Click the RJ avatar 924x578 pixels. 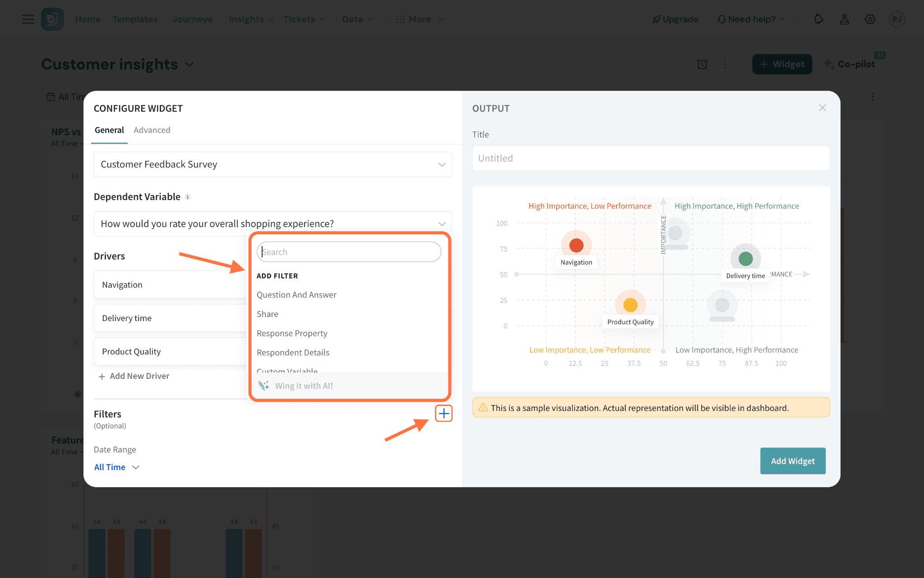(x=896, y=19)
